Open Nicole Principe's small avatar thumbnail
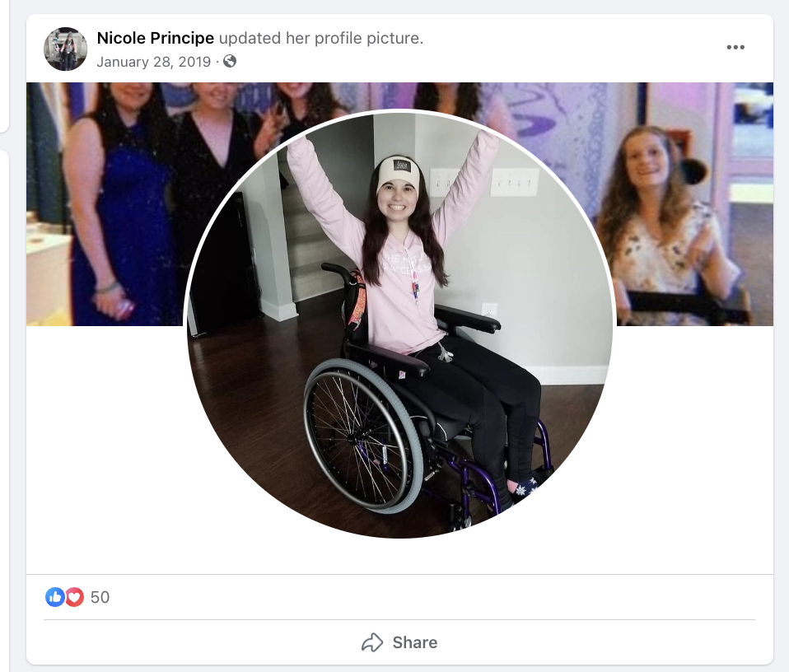Screen dimensions: 789x672 65,49
